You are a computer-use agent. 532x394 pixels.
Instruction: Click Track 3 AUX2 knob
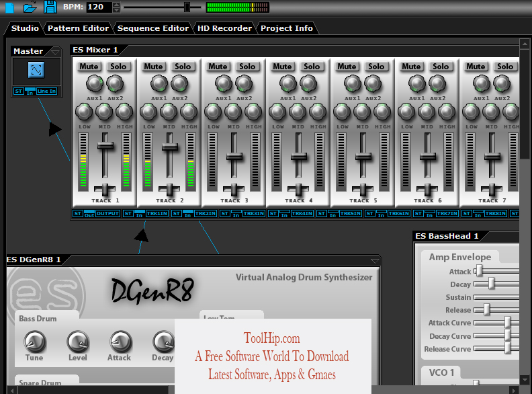pyautogui.click(x=244, y=83)
